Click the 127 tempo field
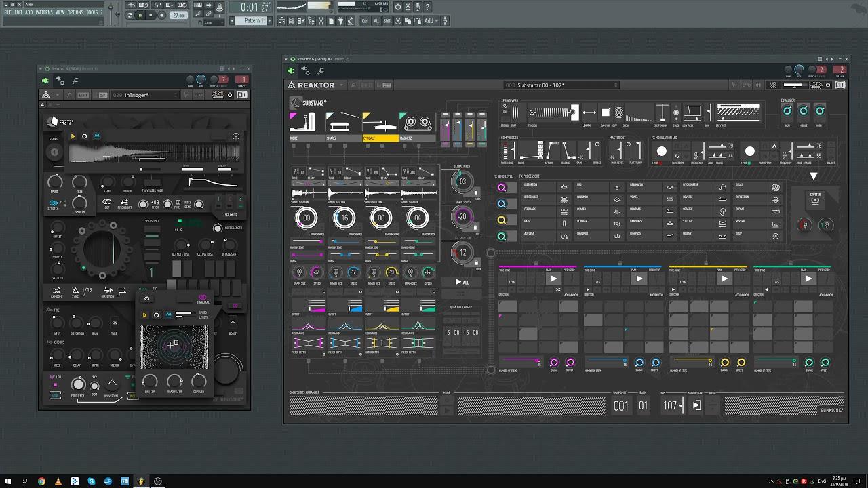The image size is (868, 488). (x=178, y=15)
